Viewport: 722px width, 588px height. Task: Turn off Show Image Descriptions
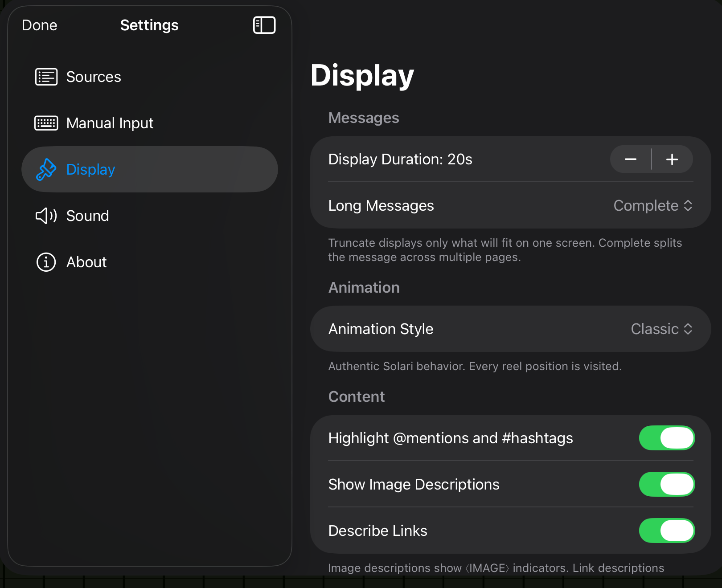pyautogui.click(x=666, y=484)
